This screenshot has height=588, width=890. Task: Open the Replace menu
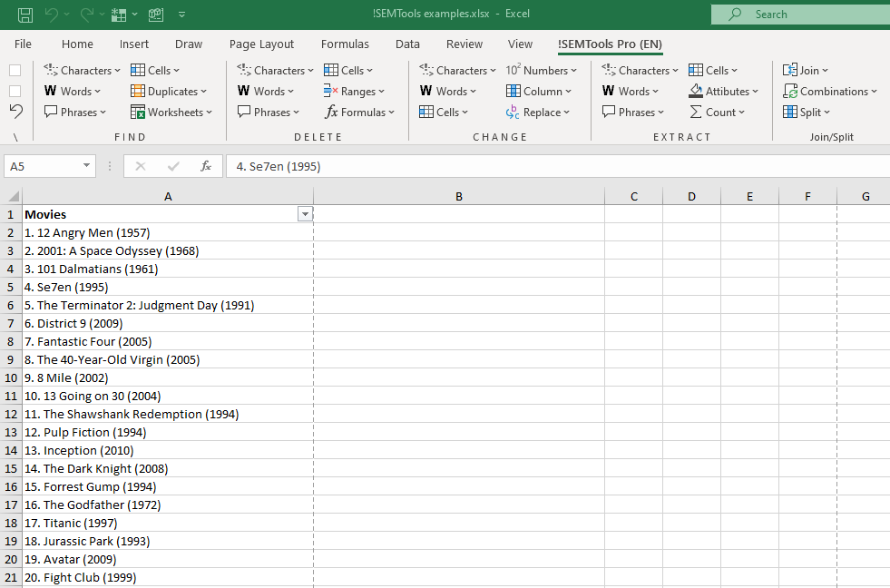[537, 113]
